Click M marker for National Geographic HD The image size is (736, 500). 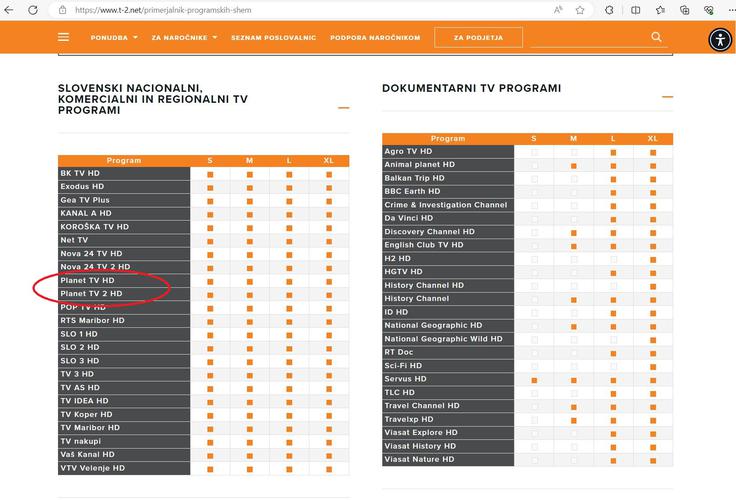574,327
